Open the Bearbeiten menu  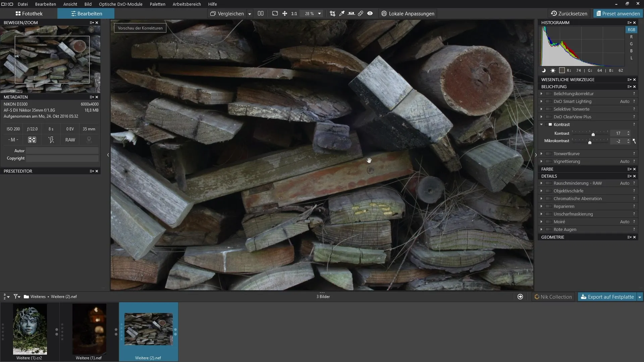click(46, 4)
